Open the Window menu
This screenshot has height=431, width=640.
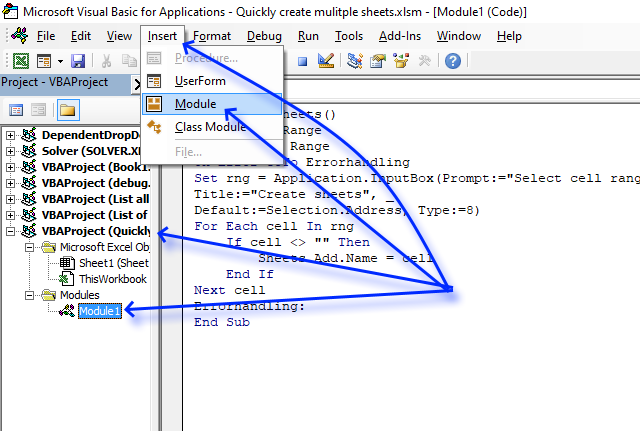tap(459, 36)
